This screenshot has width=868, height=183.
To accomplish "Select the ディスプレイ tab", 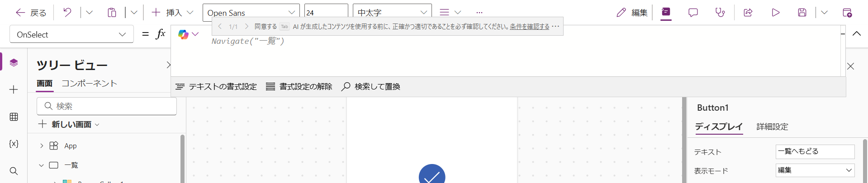I will coord(719,127).
